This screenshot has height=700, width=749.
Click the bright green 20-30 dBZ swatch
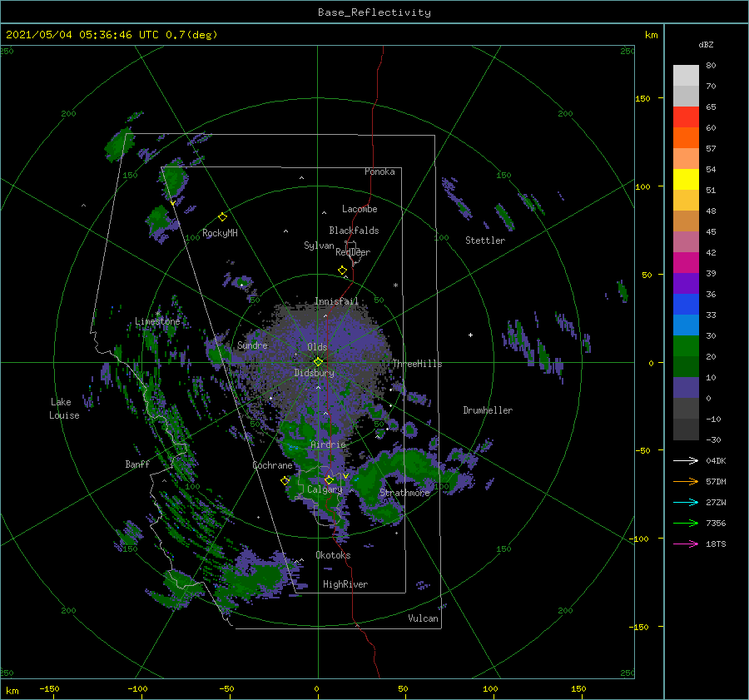click(686, 345)
